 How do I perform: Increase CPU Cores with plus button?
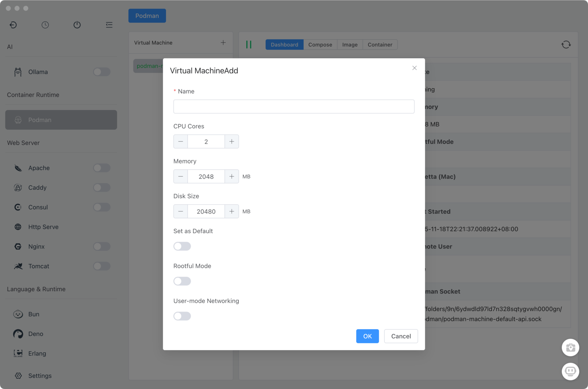pyautogui.click(x=232, y=141)
